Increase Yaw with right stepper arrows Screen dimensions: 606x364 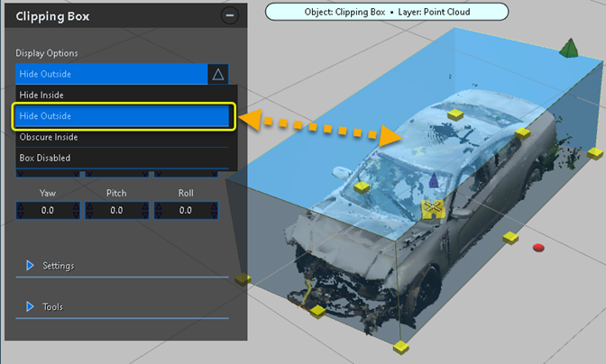tap(76, 210)
